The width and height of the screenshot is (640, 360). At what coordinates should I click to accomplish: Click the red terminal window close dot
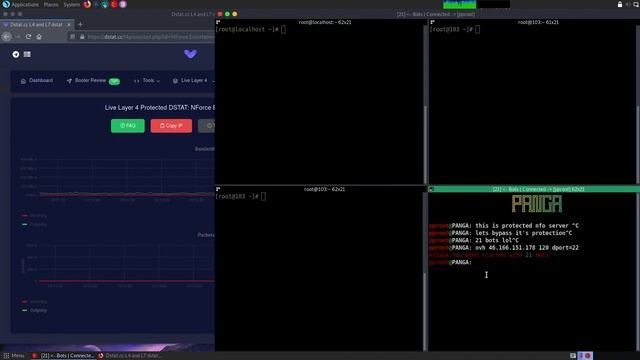220,14
